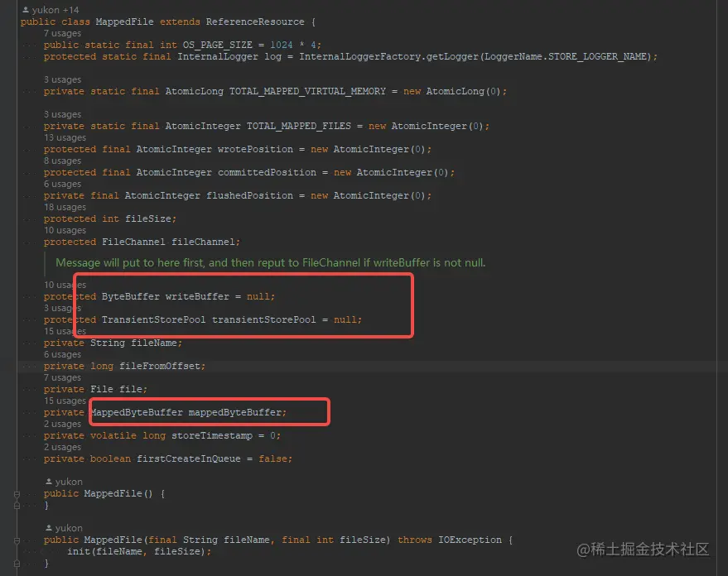The width and height of the screenshot is (728, 576).
Task: Click the green doc comment 'Message will put to here first...'
Action: tap(270, 263)
